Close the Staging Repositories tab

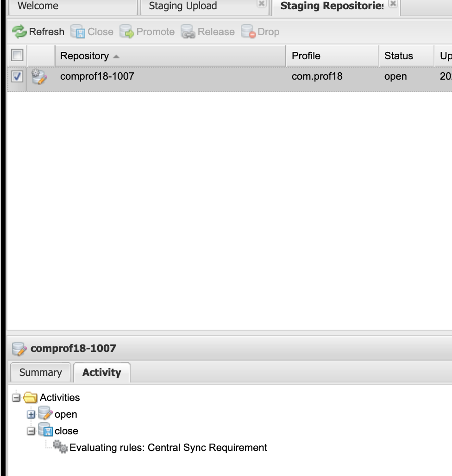393,4
